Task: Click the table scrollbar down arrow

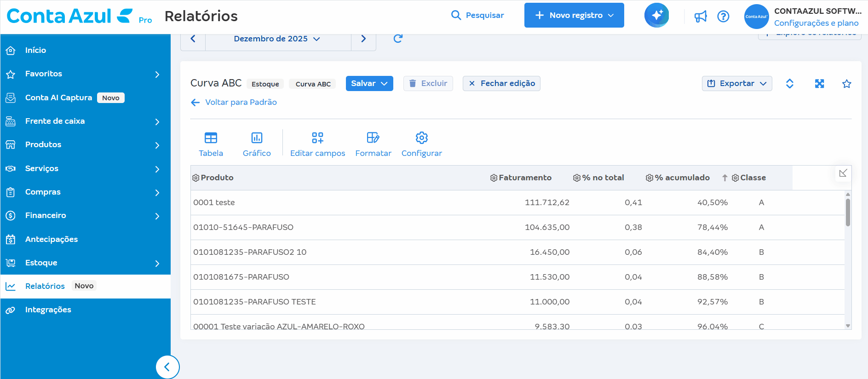Action: (848, 326)
